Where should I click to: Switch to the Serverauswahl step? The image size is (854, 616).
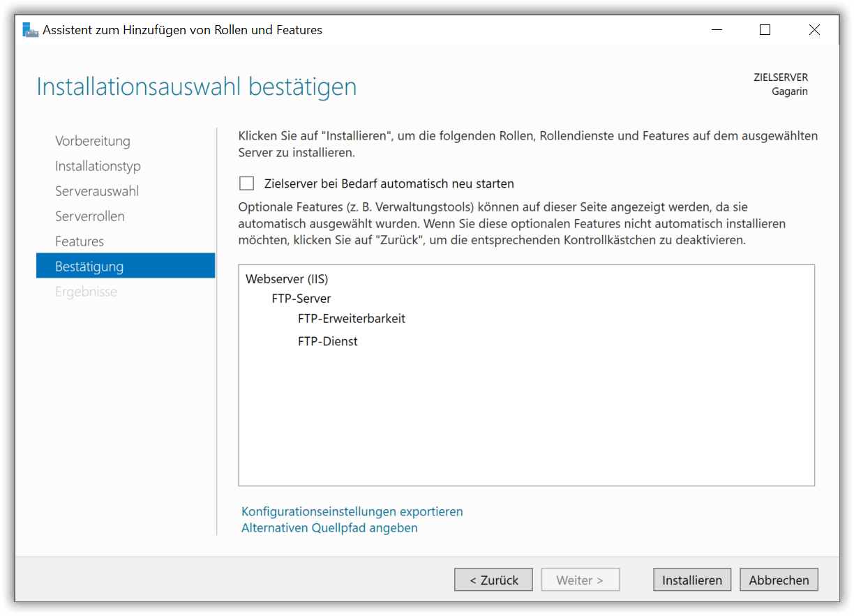(x=97, y=191)
